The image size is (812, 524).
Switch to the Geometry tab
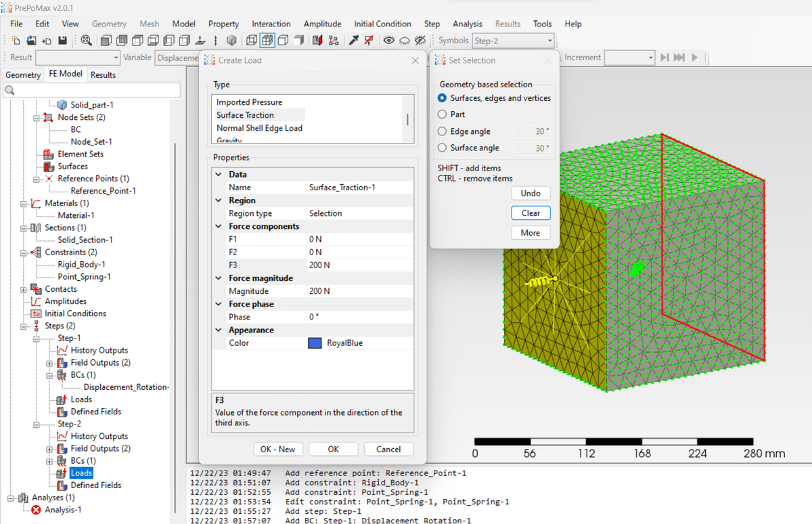pyautogui.click(x=23, y=74)
